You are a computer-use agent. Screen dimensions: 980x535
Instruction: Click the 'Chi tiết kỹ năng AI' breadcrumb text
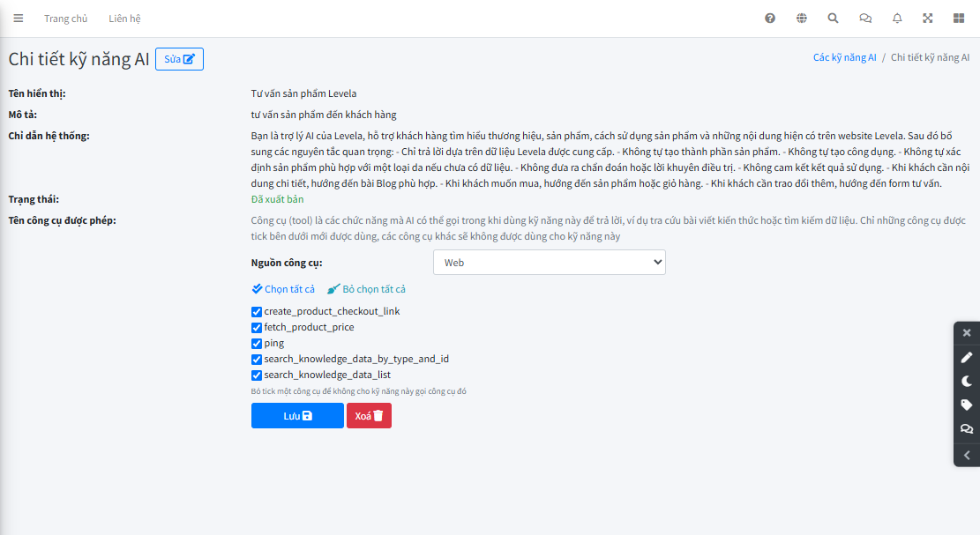930,57
